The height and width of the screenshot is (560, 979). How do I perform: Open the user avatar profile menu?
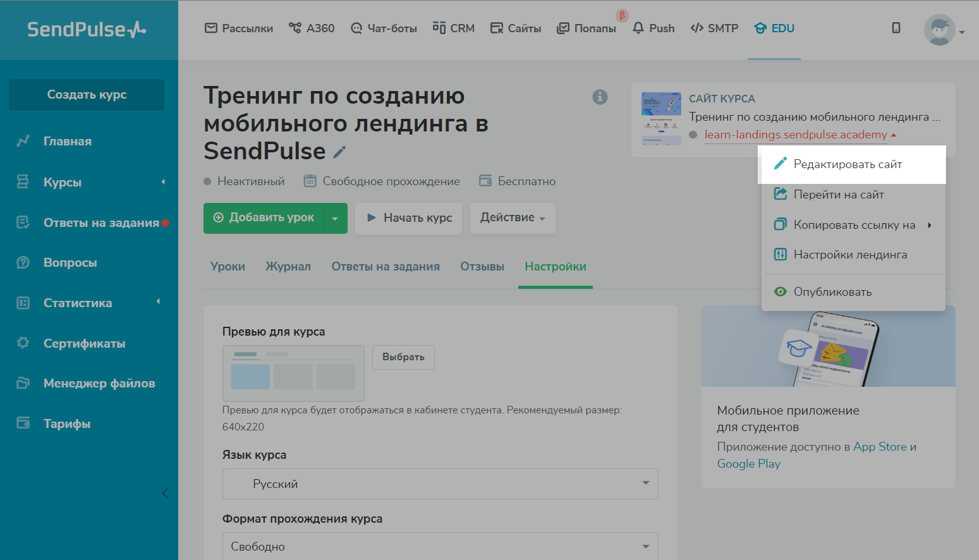click(940, 30)
